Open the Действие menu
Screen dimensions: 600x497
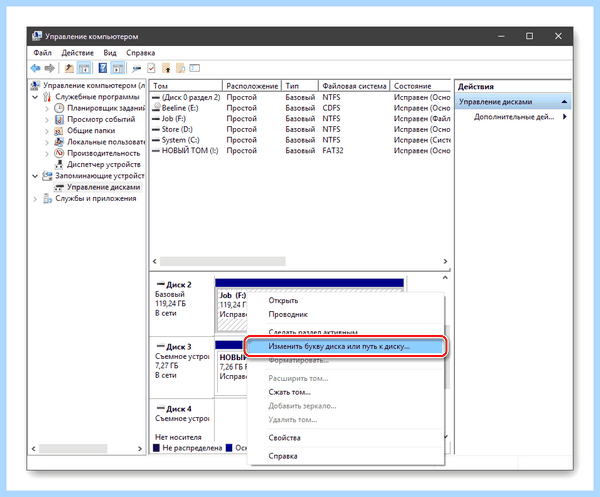pos(78,53)
